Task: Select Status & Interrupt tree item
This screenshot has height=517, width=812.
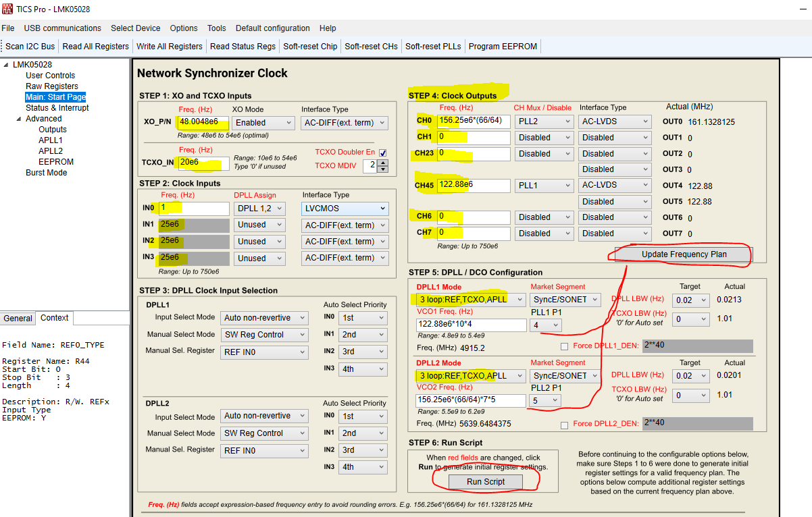Action: click(57, 108)
